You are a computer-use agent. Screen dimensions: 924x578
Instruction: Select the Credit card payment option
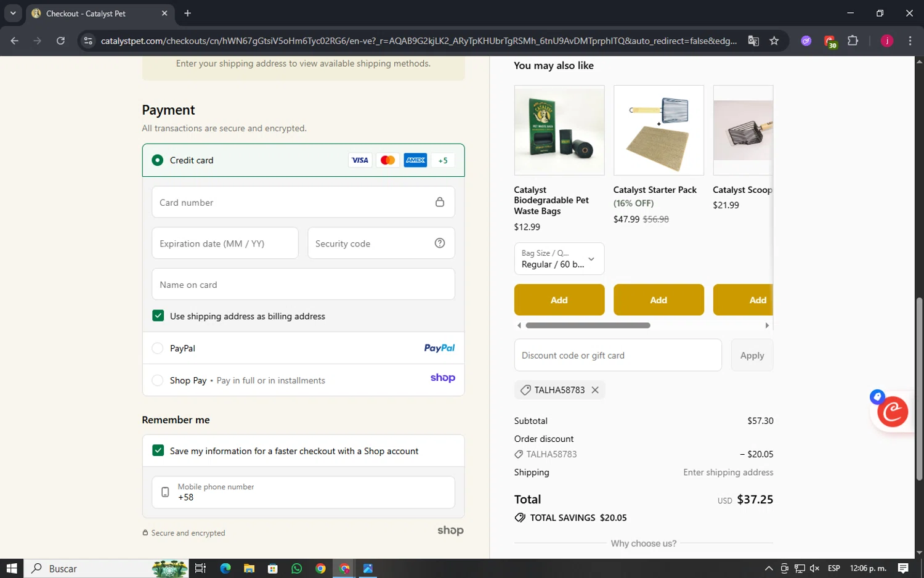coord(158,160)
